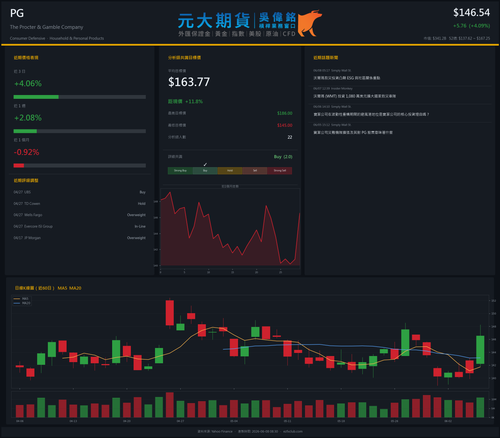Viewport: 500px width, 438px height.
Task: Click the daily change +5.76 (+4.09%)
Action: point(471,26)
